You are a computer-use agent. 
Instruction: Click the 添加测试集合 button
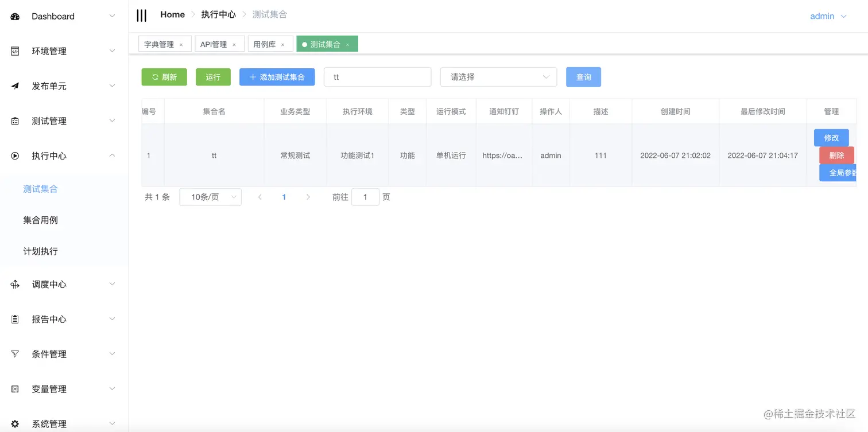pyautogui.click(x=277, y=77)
